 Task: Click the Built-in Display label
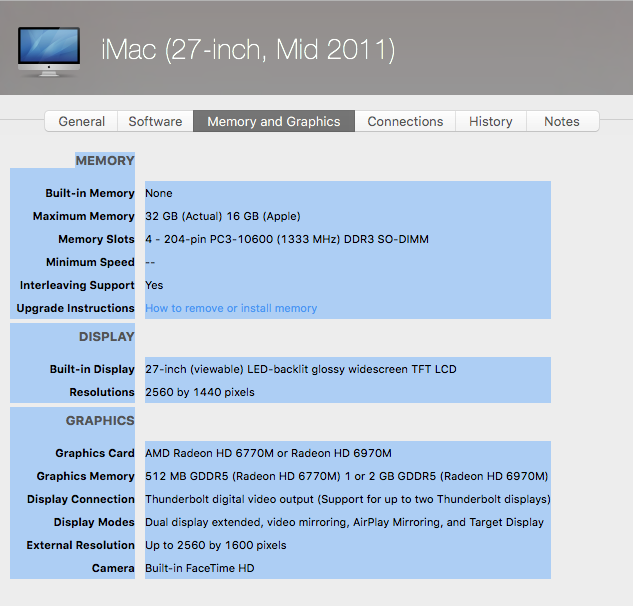click(92, 369)
